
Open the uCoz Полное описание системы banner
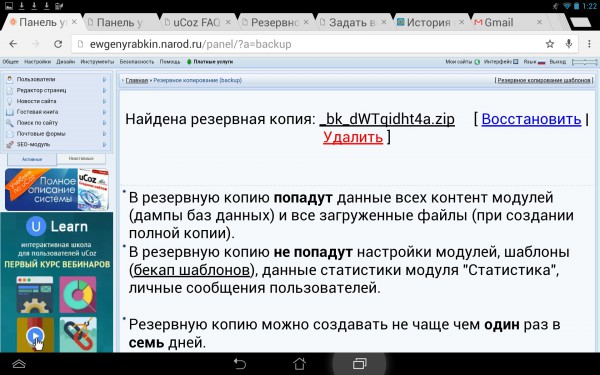57,189
